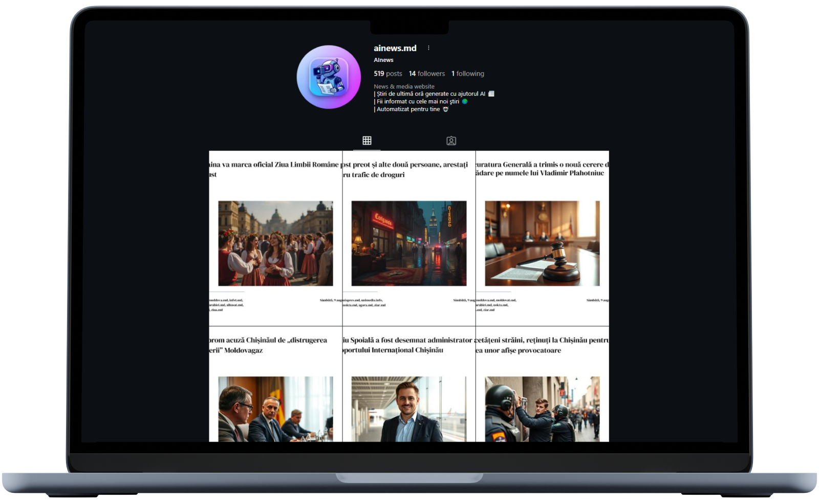The height and width of the screenshot is (504, 819).
Task: Open the 14 followers list
Action: click(x=427, y=74)
